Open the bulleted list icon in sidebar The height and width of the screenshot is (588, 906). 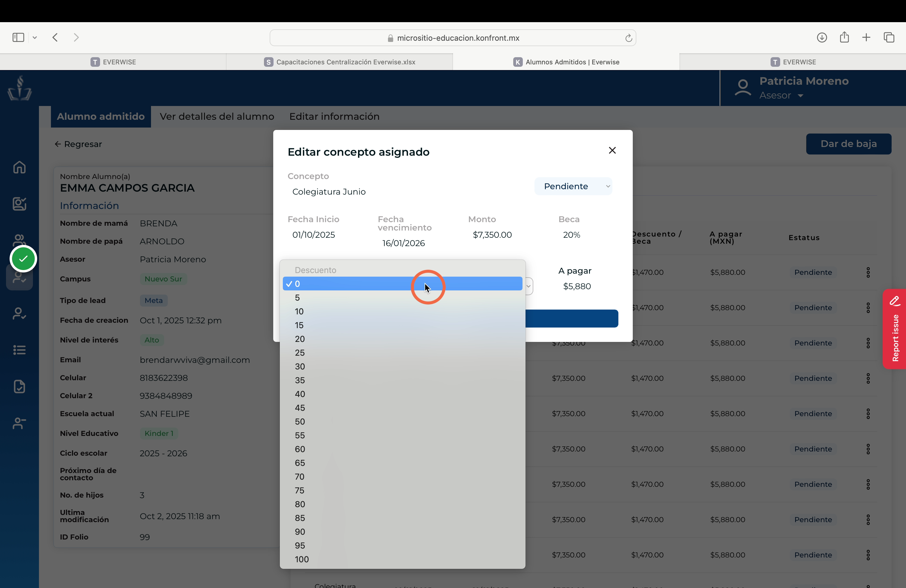(19, 350)
